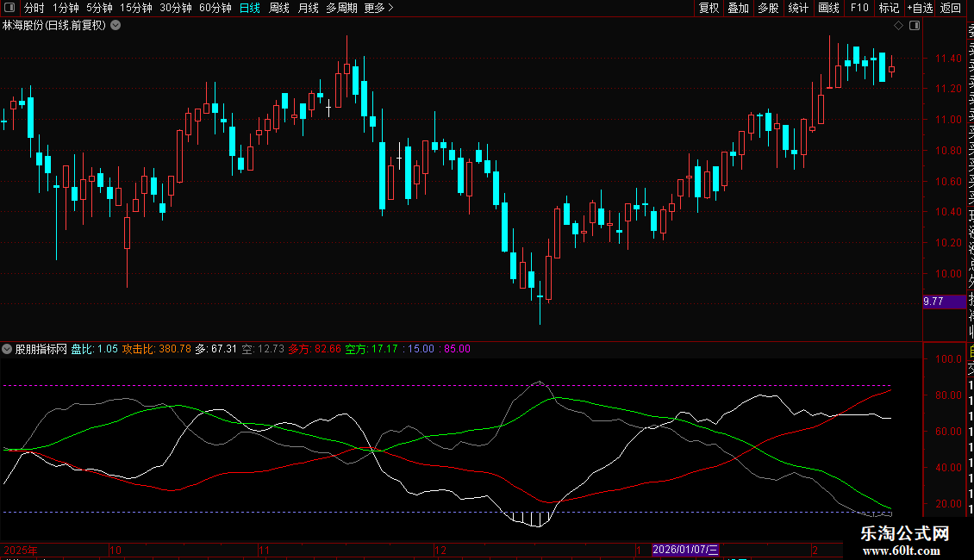Click the 空方: 17.17 value
Image resolution: width=974 pixels, height=560 pixels.
371,349
